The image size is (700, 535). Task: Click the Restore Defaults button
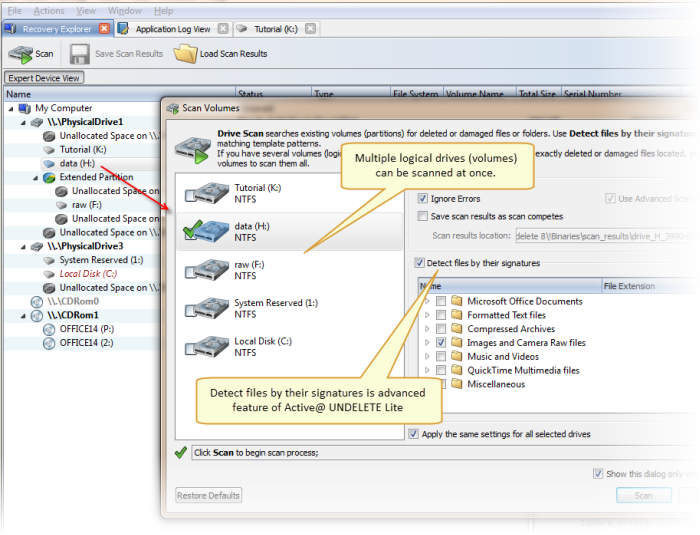pyautogui.click(x=208, y=495)
